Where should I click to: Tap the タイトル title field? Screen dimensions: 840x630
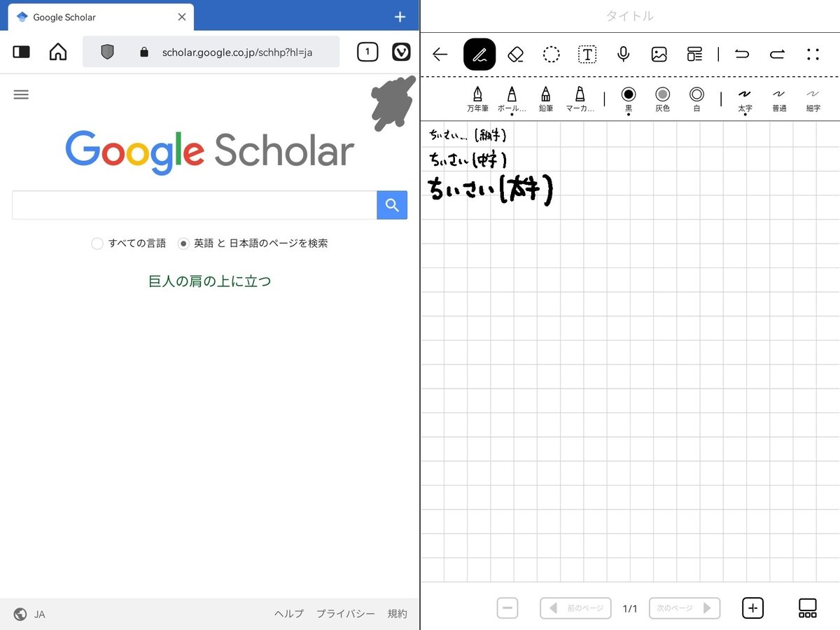point(630,16)
